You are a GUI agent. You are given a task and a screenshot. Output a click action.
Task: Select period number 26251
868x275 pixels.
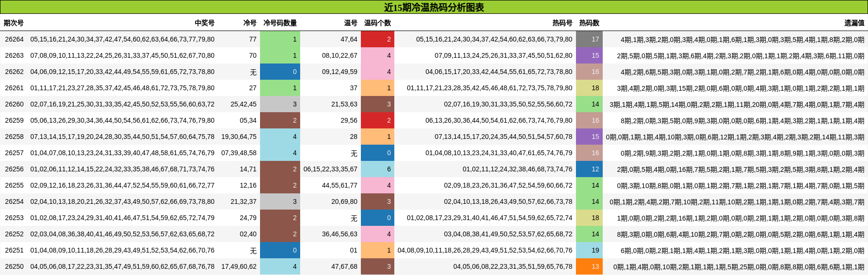click(x=14, y=250)
